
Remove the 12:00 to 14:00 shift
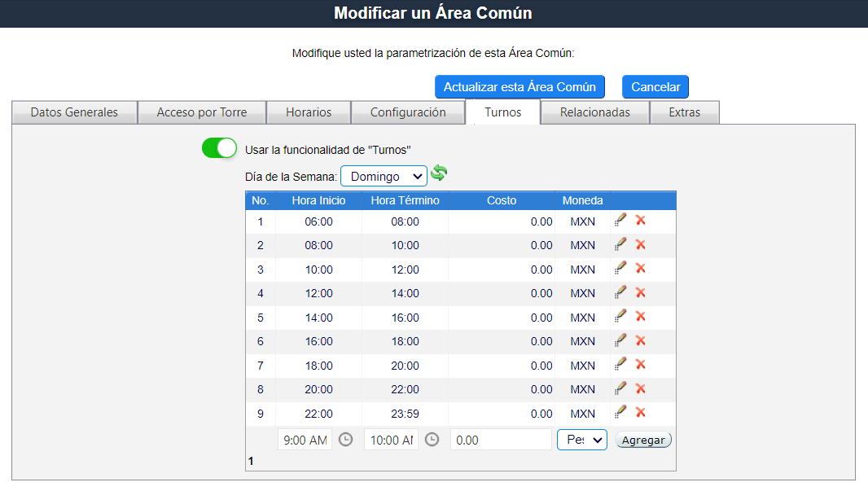click(641, 292)
